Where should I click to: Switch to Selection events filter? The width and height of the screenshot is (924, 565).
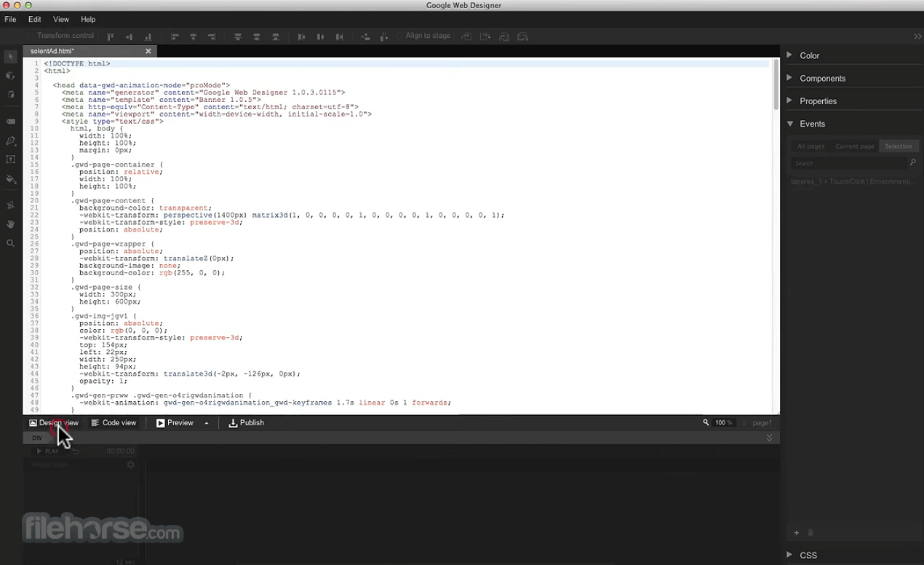click(x=898, y=146)
